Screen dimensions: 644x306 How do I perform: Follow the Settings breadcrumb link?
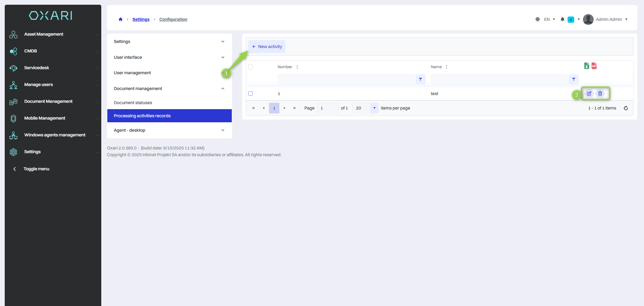[x=141, y=19]
